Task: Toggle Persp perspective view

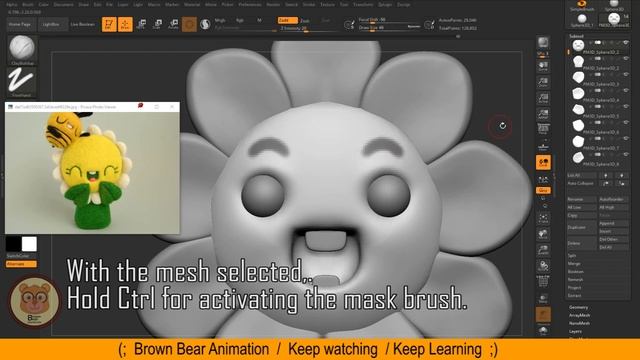Action: pyautogui.click(x=543, y=130)
